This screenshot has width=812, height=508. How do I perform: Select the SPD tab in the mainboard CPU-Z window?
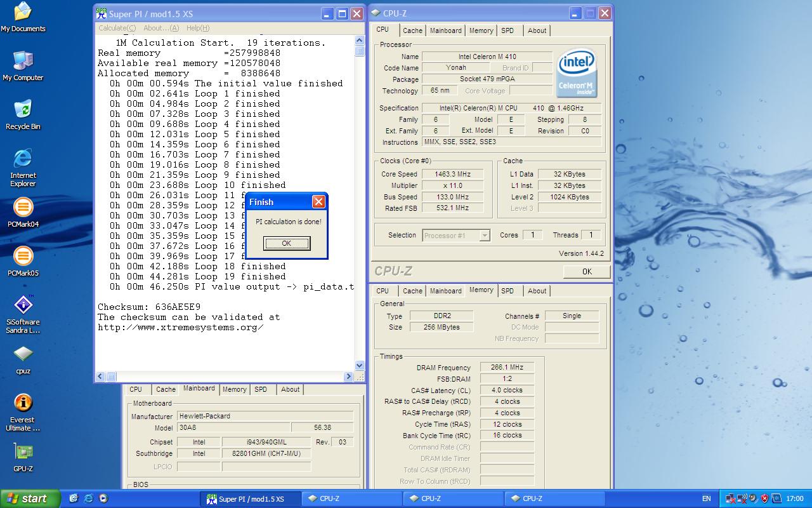(261, 389)
